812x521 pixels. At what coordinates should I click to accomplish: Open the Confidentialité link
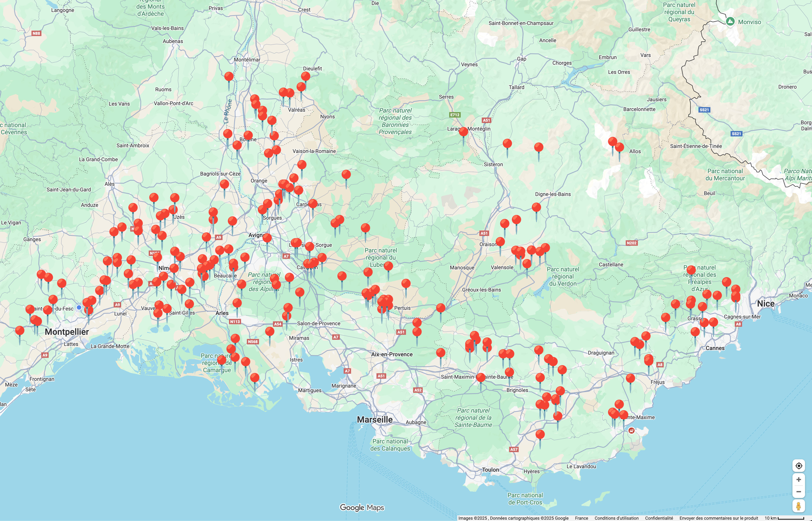659,518
